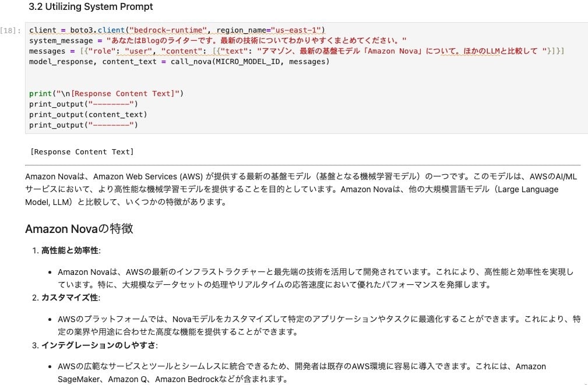Click the print_output(content_text) code line

pos(88,114)
